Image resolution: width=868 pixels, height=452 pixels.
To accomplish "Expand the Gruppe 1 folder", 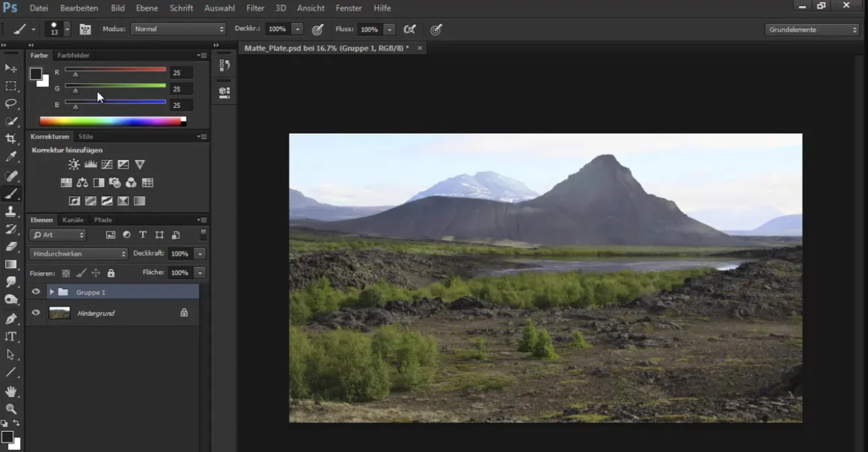I will (x=51, y=291).
